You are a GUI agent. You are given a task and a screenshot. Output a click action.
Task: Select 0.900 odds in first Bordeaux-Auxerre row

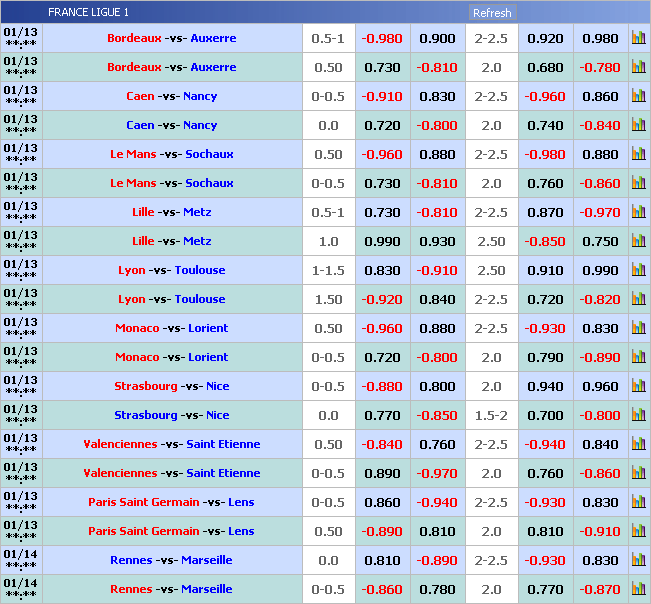click(x=437, y=38)
